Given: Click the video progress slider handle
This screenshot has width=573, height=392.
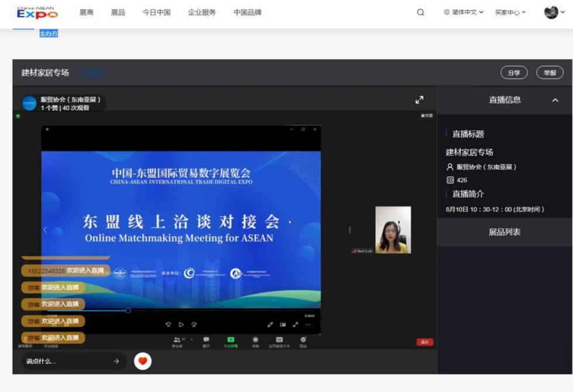Looking at the screenshot, I should (x=128, y=311).
